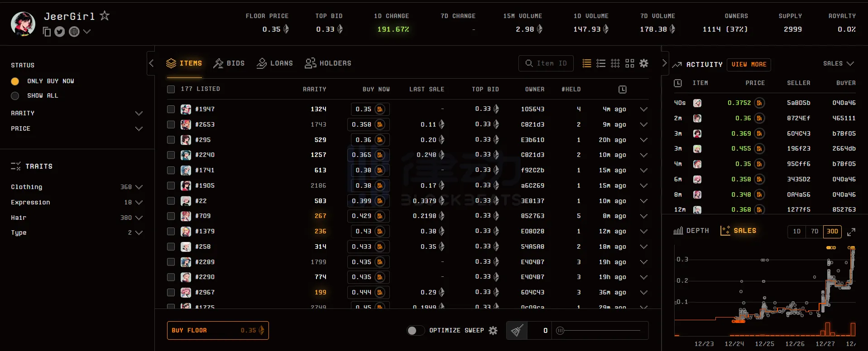This screenshot has width=868, height=351.
Task: Open the Holders tab
Action: (x=328, y=63)
